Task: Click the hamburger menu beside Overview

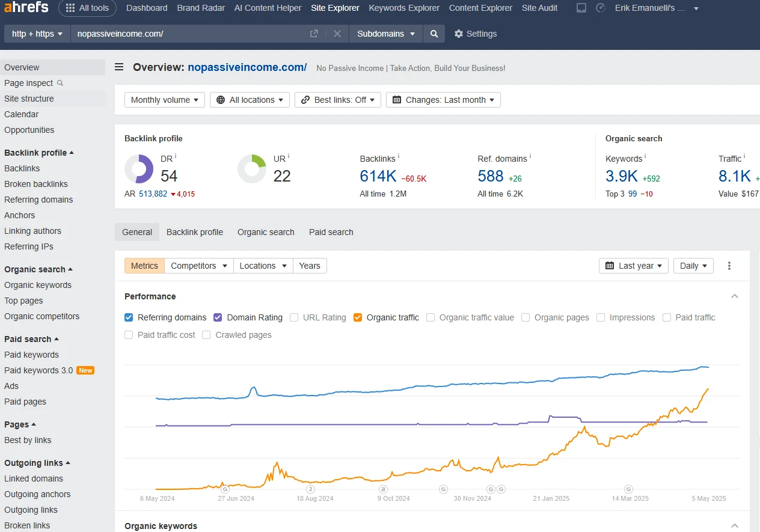Action: coord(119,67)
